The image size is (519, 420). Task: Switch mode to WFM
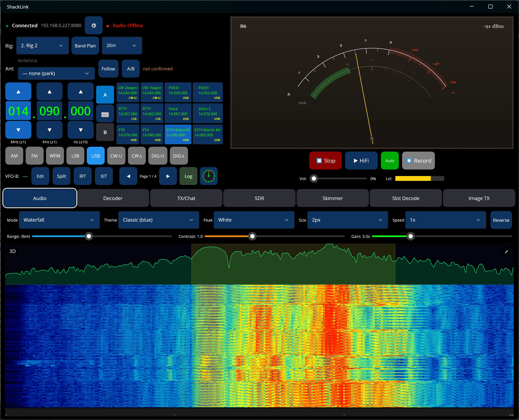pyautogui.click(x=55, y=156)
